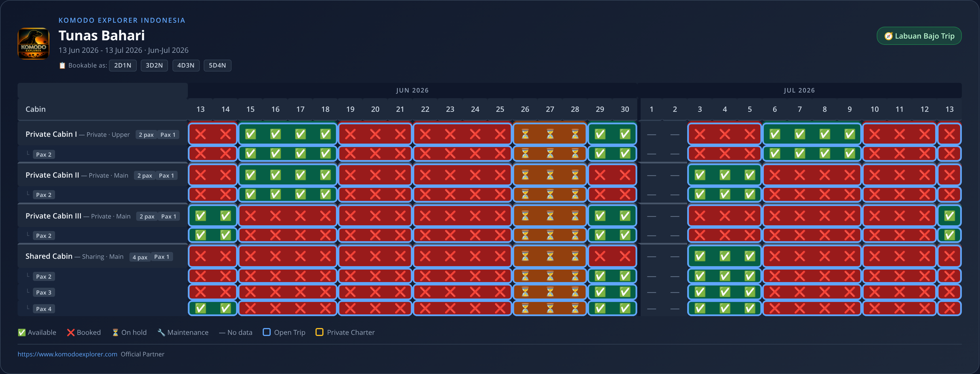Select Private Cabin I Pax 1 on July 9
The width and height of the screenshot is (980, 374).
849,134
